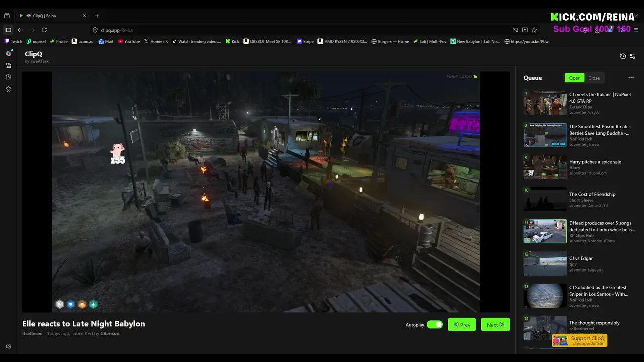Open New Babylon | Lofi bookmark
The image size is (644, 362).
click(475, 41)
